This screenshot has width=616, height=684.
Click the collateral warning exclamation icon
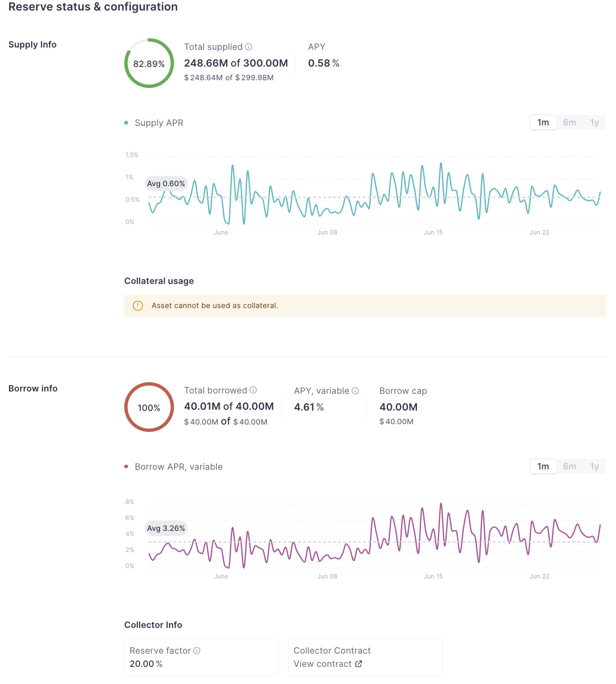coord(138,306)
